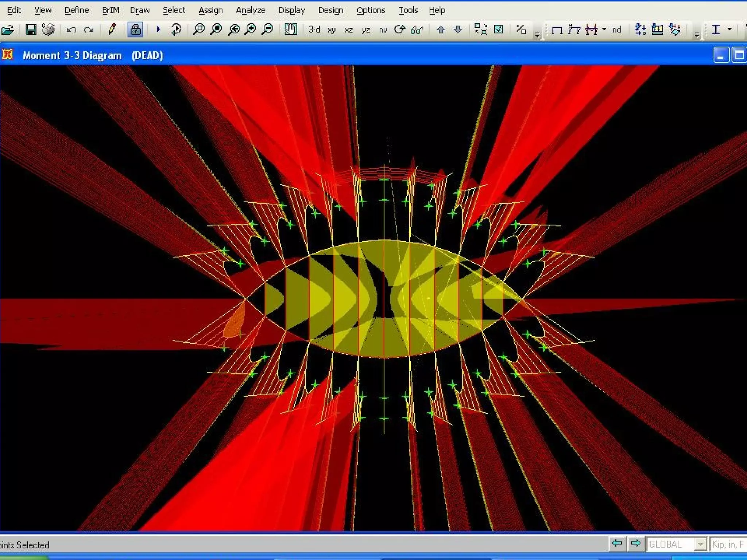This screenshot has height=560, width=747.
Task: Open the Analyze menu
Action: (x=251, y=10)
